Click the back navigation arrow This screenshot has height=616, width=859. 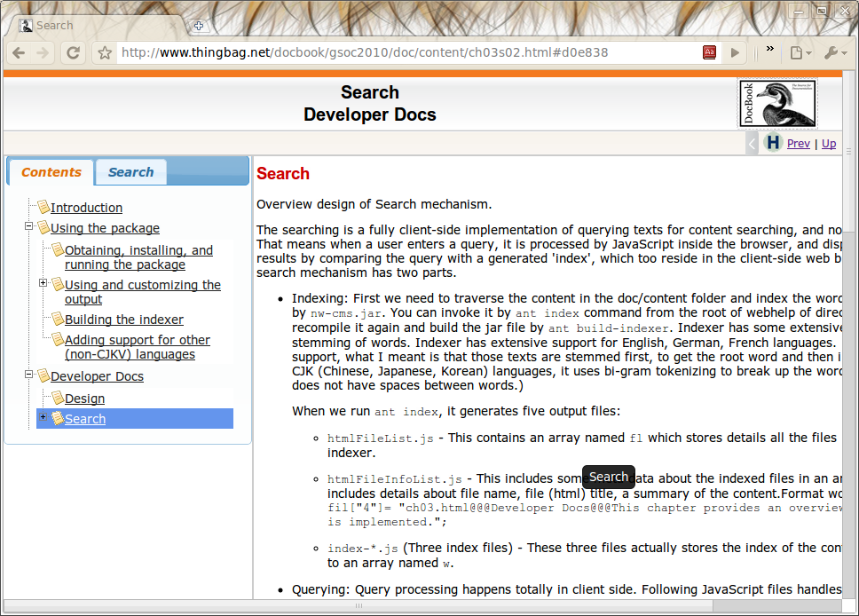pyautogui.click(x=18, y=52)
